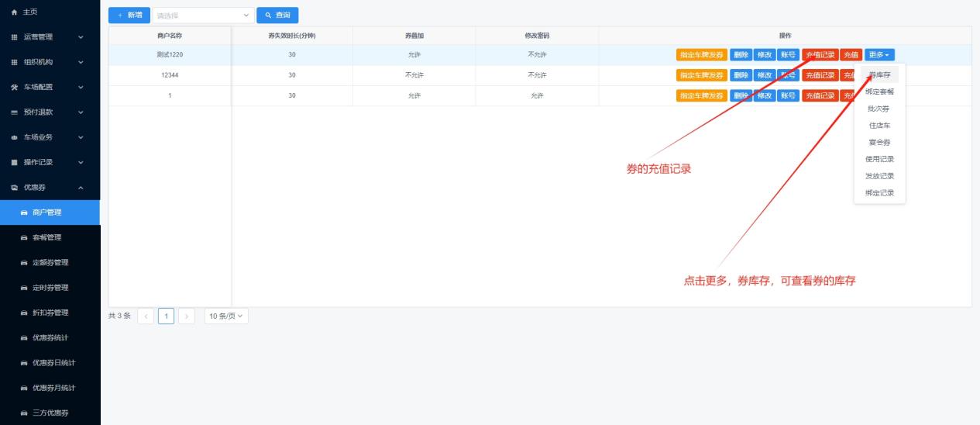The height and width of the screenshot is (425, 980).
Task: Go to page 1 in pagination
Action: pyautogui.click(x=166, y=316)
